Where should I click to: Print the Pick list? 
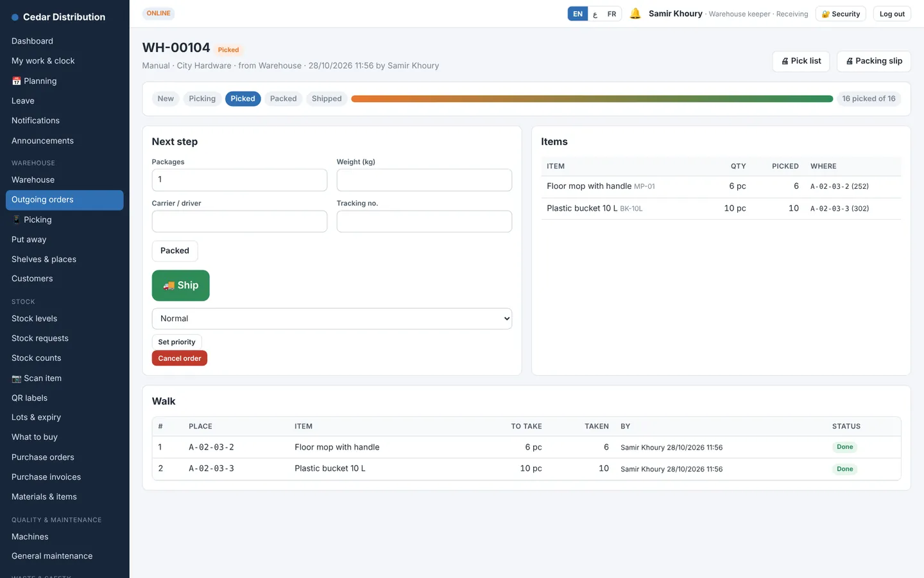[x=801, y=61]
